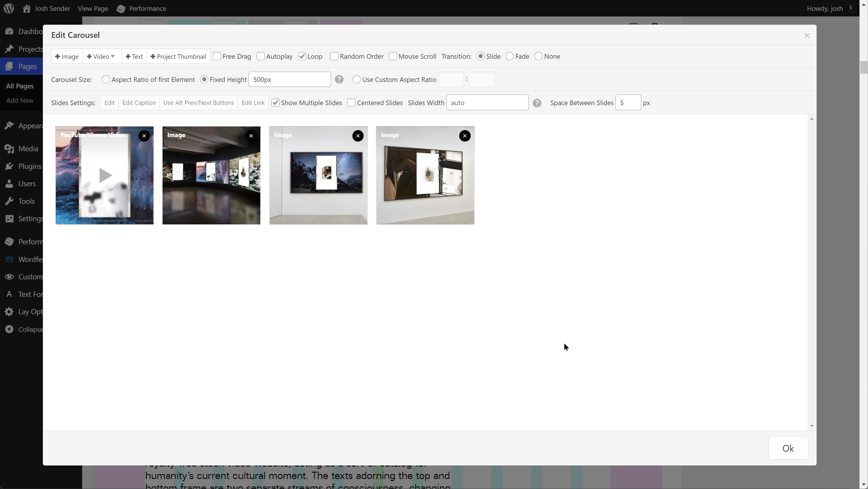
Task: Enable Mouse Scroll checkbox
Action: [393, 56]
